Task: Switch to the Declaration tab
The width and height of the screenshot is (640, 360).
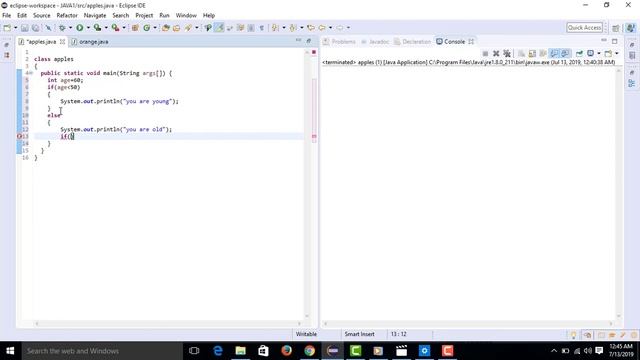Action: coord(412,42)
